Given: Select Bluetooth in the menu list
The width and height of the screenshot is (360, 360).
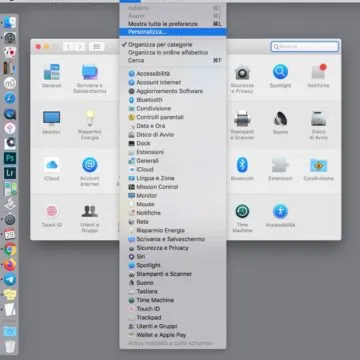Looking at the screenshot, I should click(173, 100).
